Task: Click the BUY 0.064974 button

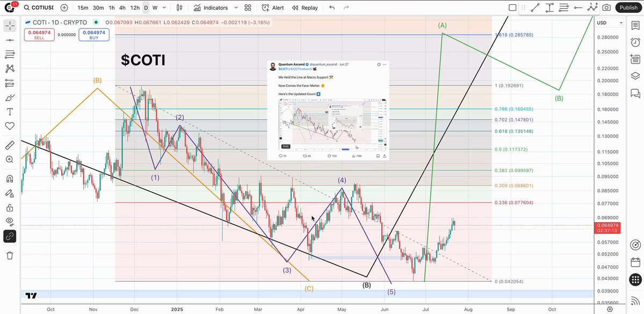Action: 93,34
